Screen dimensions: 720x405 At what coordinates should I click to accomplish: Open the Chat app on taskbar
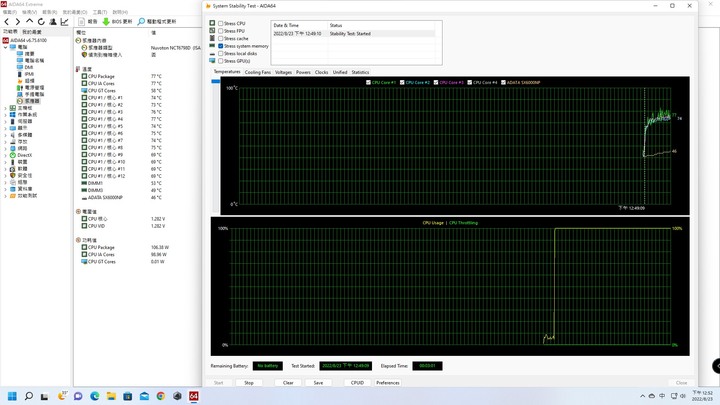click(x=78, y=396)
